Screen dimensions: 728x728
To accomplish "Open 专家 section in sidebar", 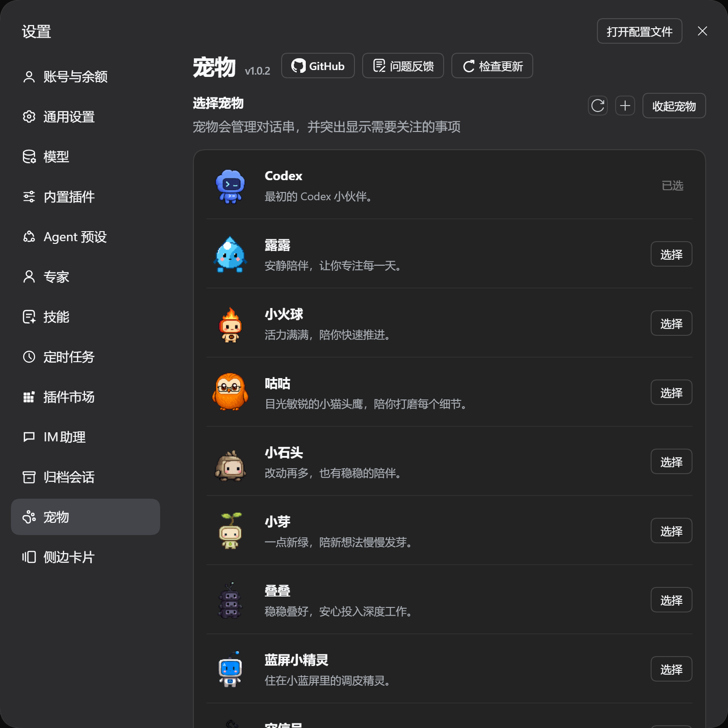I will [86, 277].
